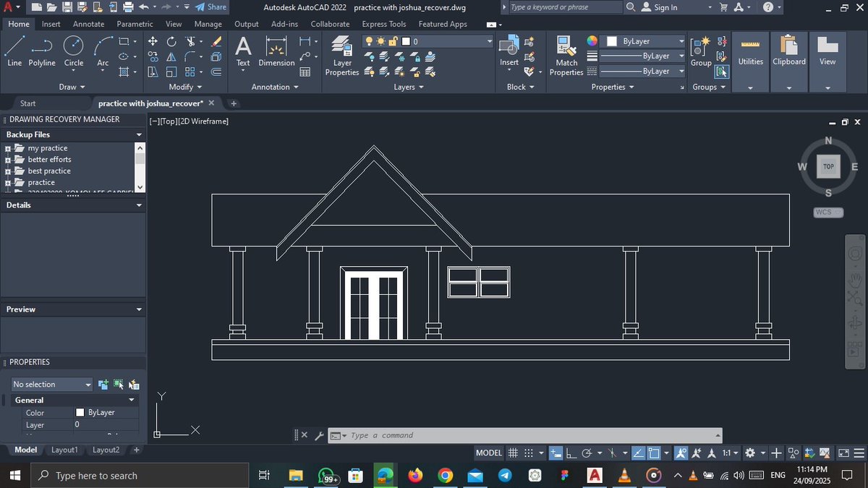Select the Offset tool

pyautogui.click(x=216, y=72)
